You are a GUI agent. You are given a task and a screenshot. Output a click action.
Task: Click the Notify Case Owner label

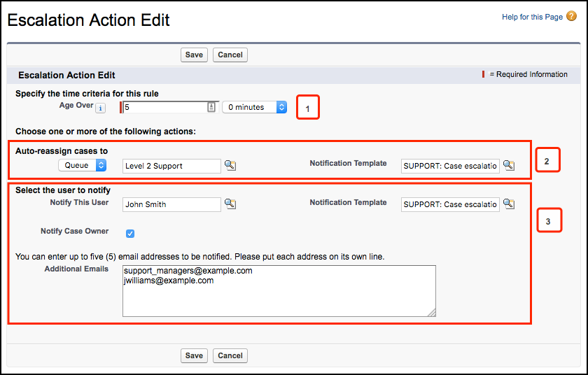pos(75,231)
